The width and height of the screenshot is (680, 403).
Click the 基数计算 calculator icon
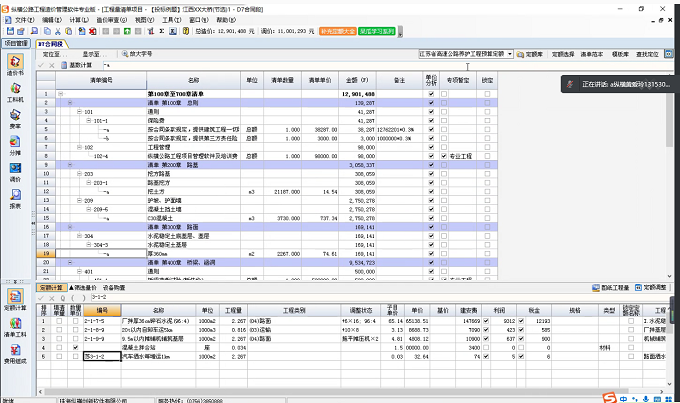click(x=64, y=65)
